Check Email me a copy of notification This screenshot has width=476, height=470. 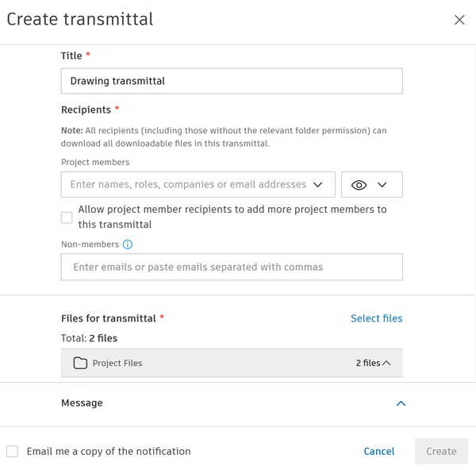point(12,451)
